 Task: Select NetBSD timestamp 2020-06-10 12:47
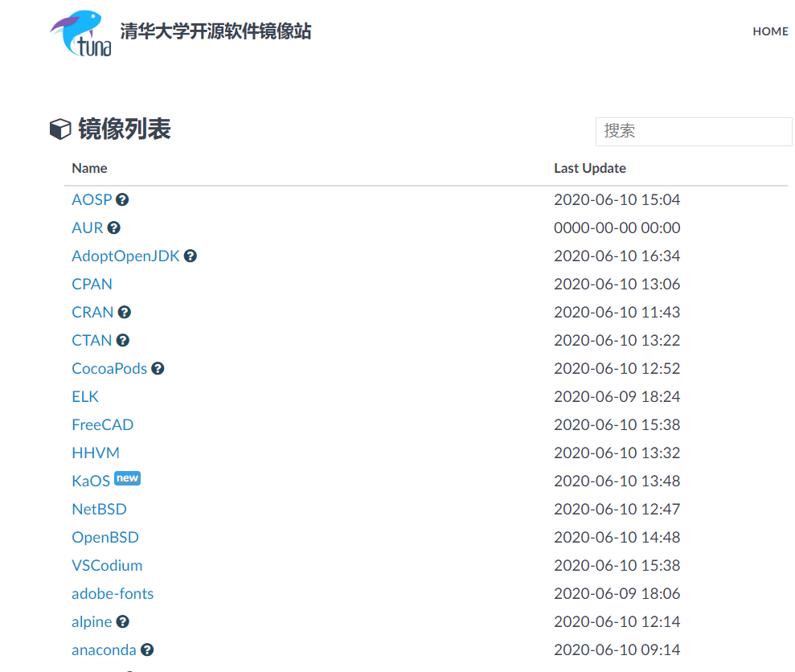(617, 509)
